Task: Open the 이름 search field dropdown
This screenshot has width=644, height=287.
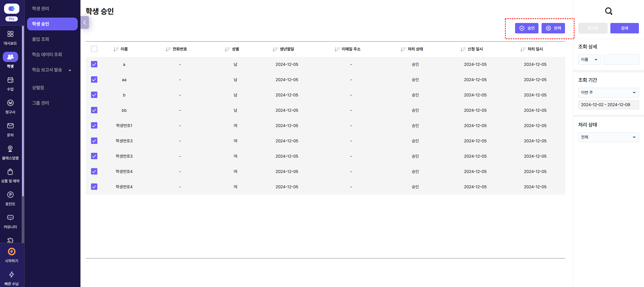Action: pyautogui.click(x=589, y=60)
